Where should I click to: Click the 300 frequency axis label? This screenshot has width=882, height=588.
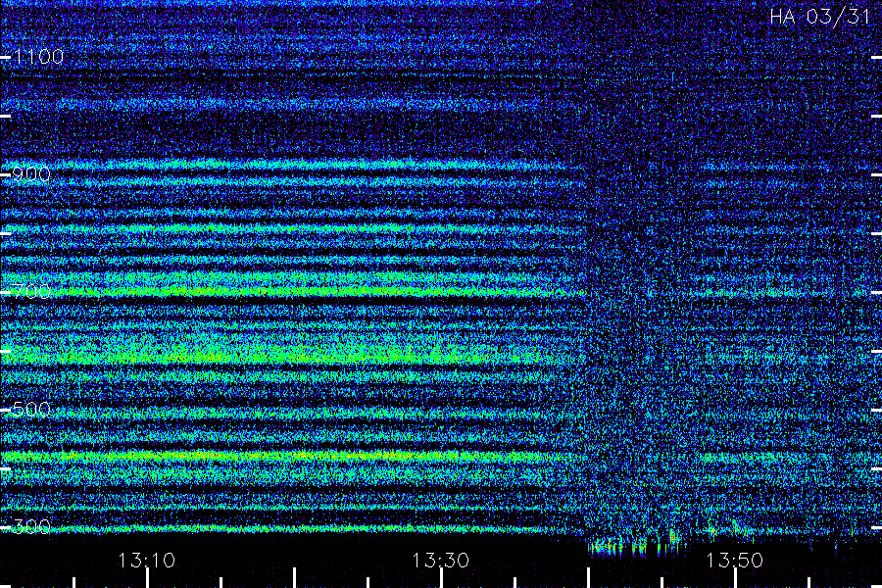[31, 526]
